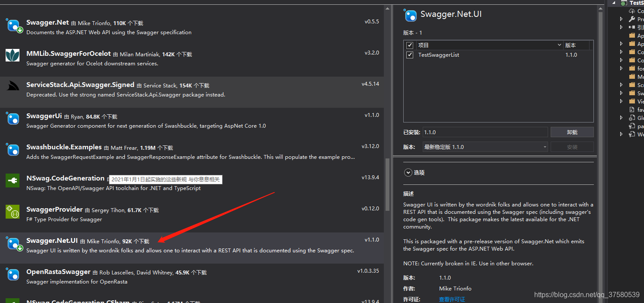Screen dimensions: 644x303
Task: Expand the 'Scr' folder node arrow
Action: [622, 85]
